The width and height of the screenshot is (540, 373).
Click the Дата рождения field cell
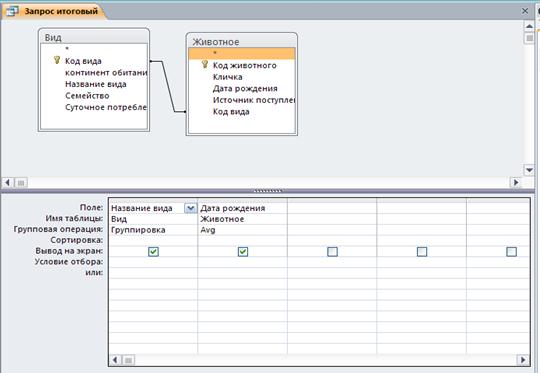pos(242,208)
